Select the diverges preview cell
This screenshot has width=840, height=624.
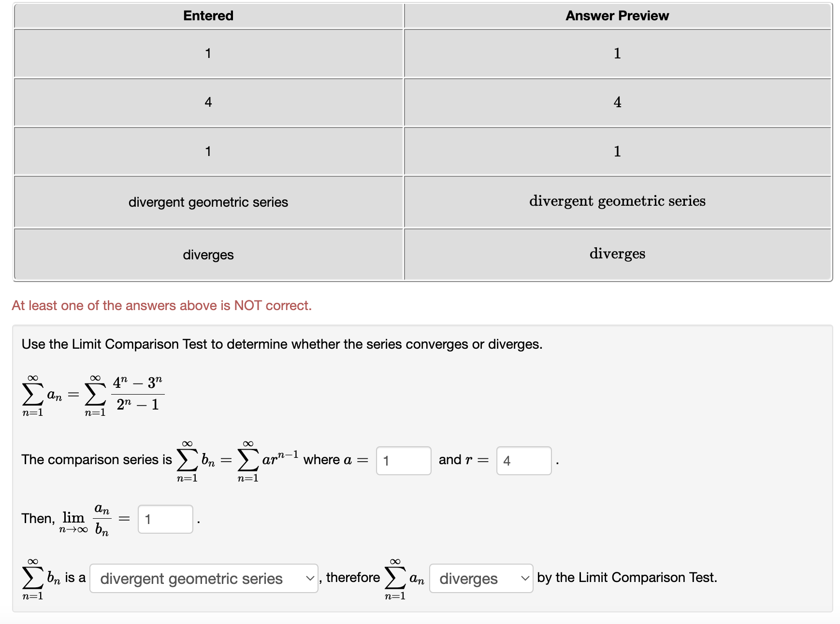[617, 254]
